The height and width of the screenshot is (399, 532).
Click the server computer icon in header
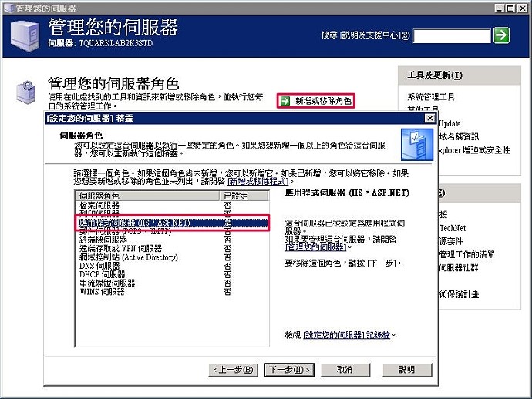(x=25, y=36)
